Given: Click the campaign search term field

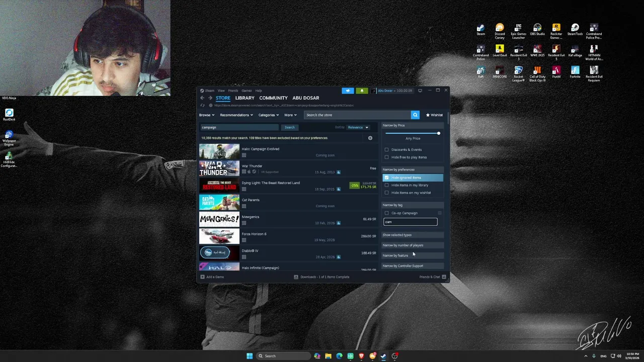Looking at the screenshot, I should pos(239,127).
